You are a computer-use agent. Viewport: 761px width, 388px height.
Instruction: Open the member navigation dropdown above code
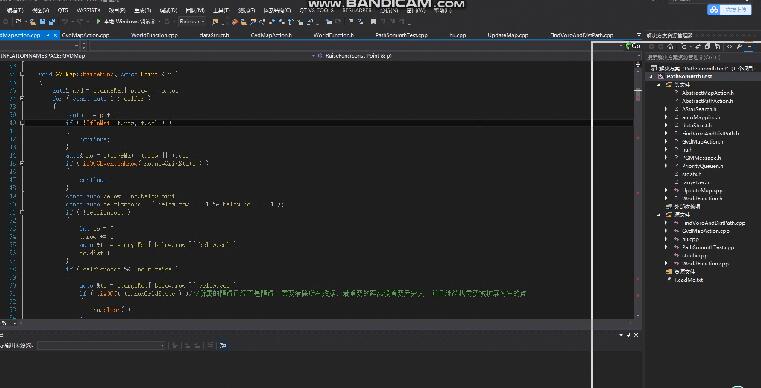tap(477, 56)
